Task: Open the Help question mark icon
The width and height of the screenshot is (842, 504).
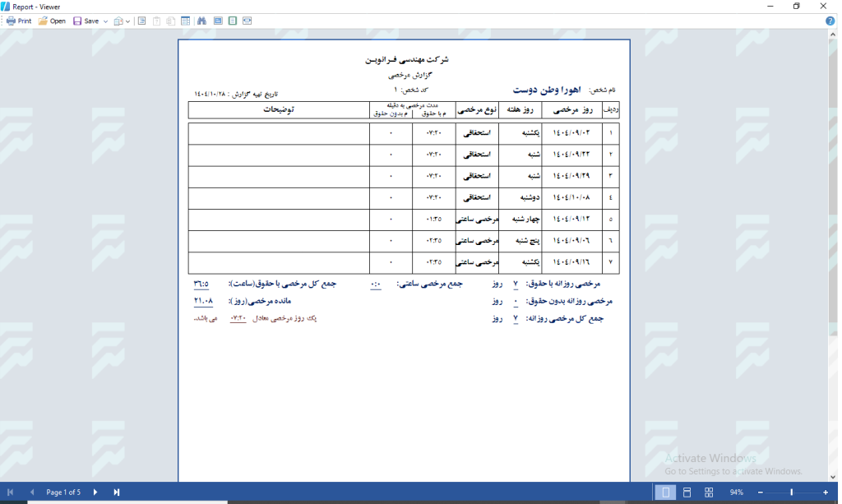Action: coord(830,21)
